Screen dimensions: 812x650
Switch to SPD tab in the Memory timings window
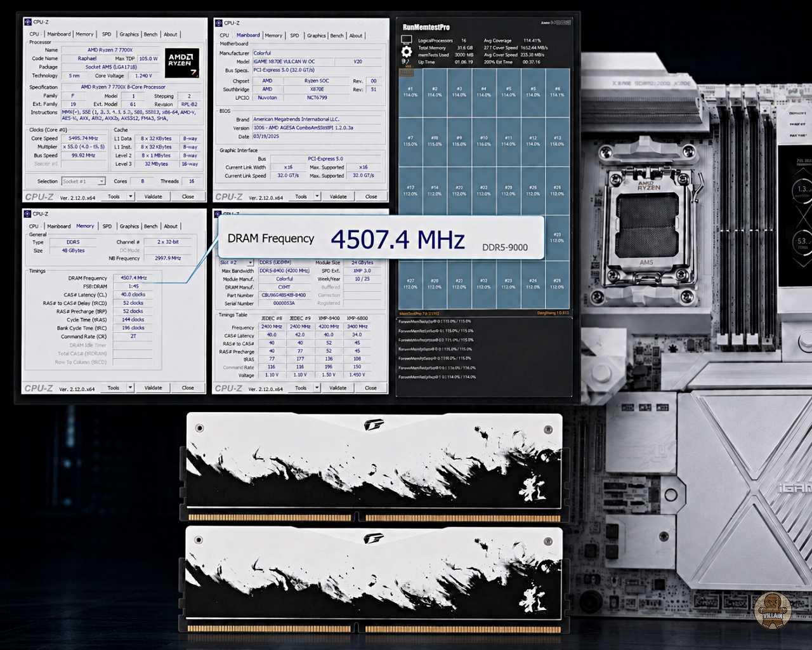tap(107, 226)
